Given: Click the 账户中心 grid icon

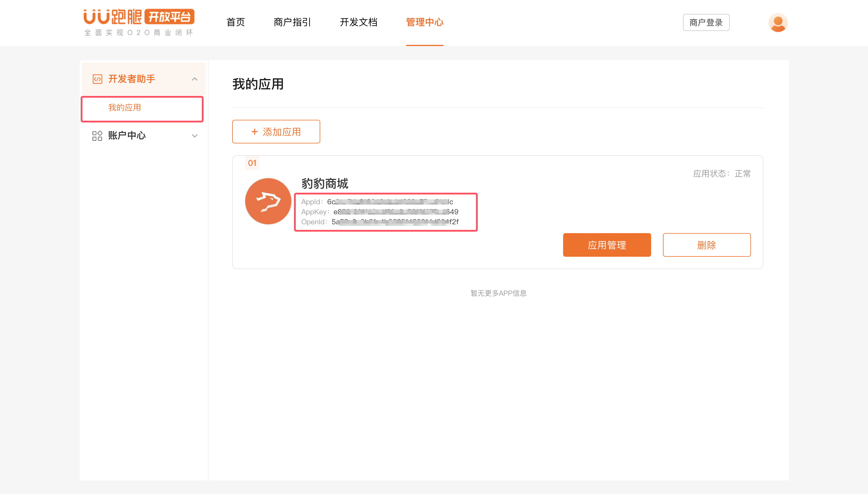Looking at the screenshot, I should [x=97, y=136].
